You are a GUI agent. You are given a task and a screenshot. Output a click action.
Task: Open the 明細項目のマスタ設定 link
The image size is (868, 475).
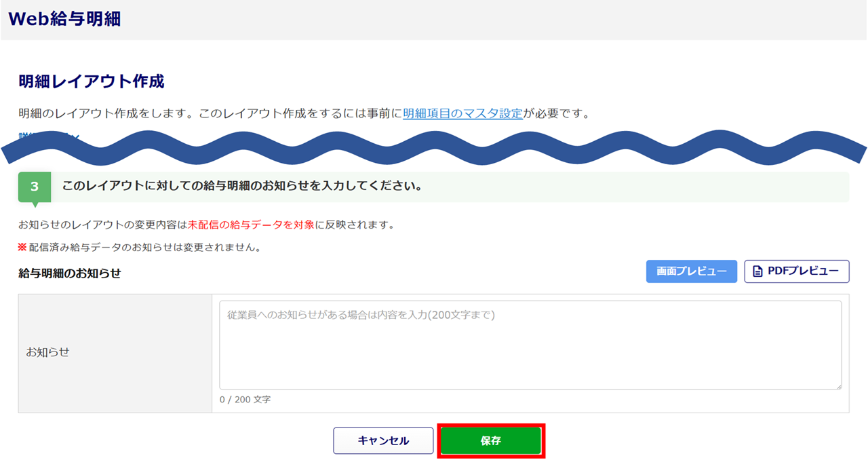[x=462, y=113]
